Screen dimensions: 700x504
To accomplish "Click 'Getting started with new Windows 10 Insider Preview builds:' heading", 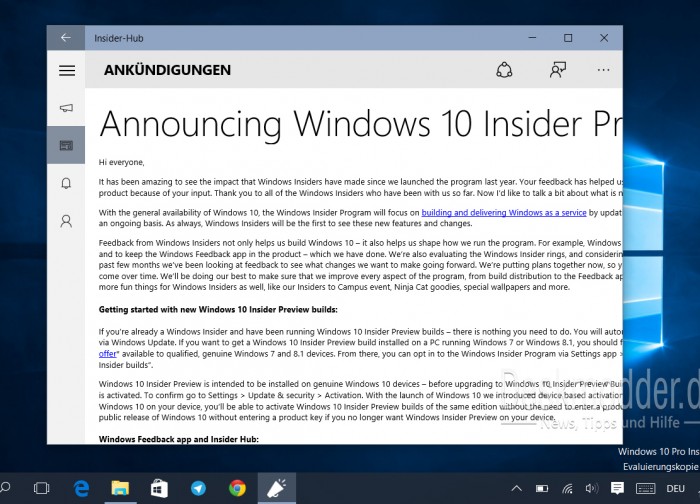I will (218, 309).
